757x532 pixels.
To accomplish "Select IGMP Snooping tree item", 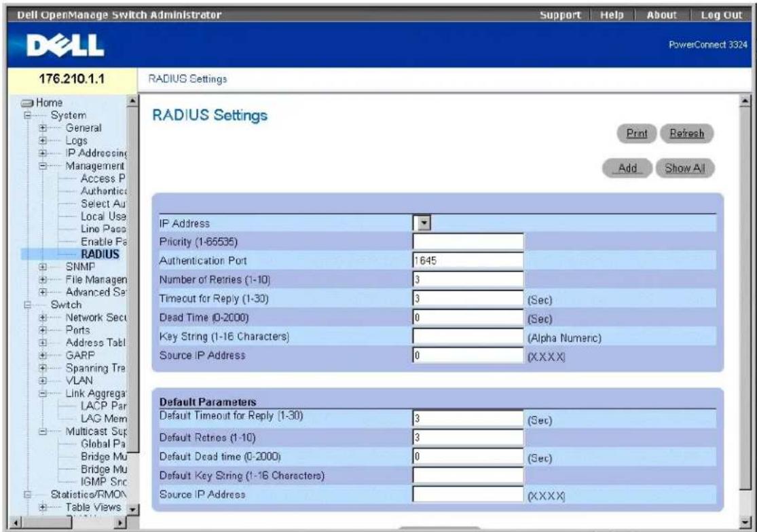I will click(x=103, y=482).
